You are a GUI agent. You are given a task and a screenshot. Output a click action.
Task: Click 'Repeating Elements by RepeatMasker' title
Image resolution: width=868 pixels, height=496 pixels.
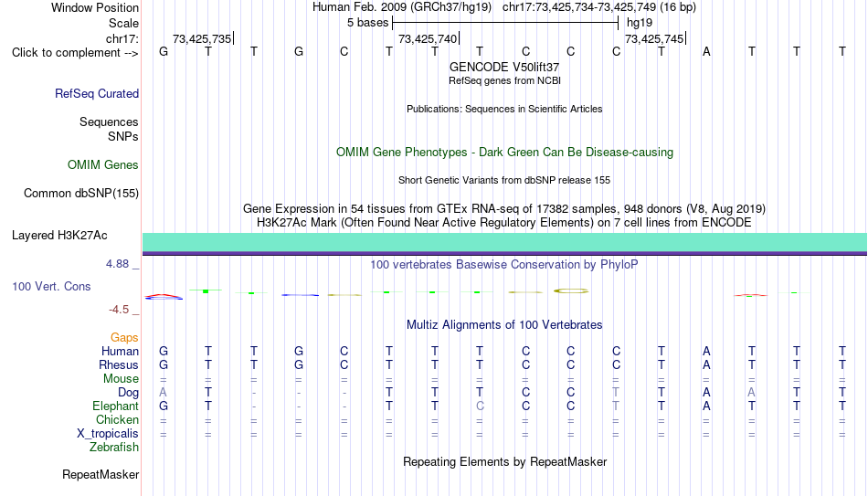[504, 461]
